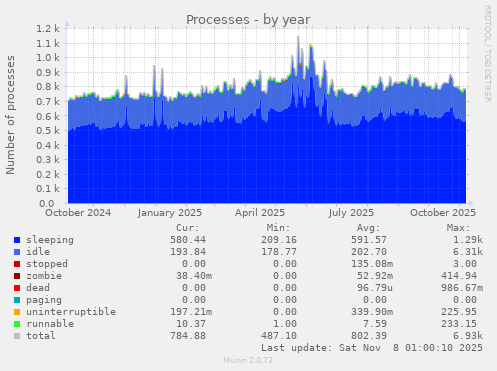The width and height of the screenshot is (497, 371).
Task: Click the 'Munin 2.0.73' footer text
Action: [x=248, y=360]
